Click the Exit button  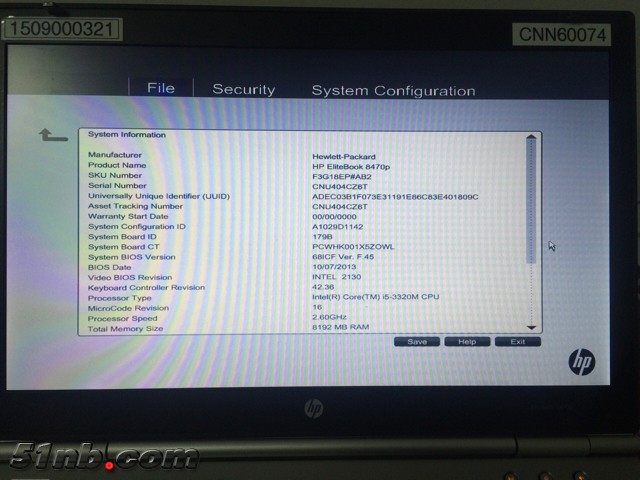pos(518,342)
